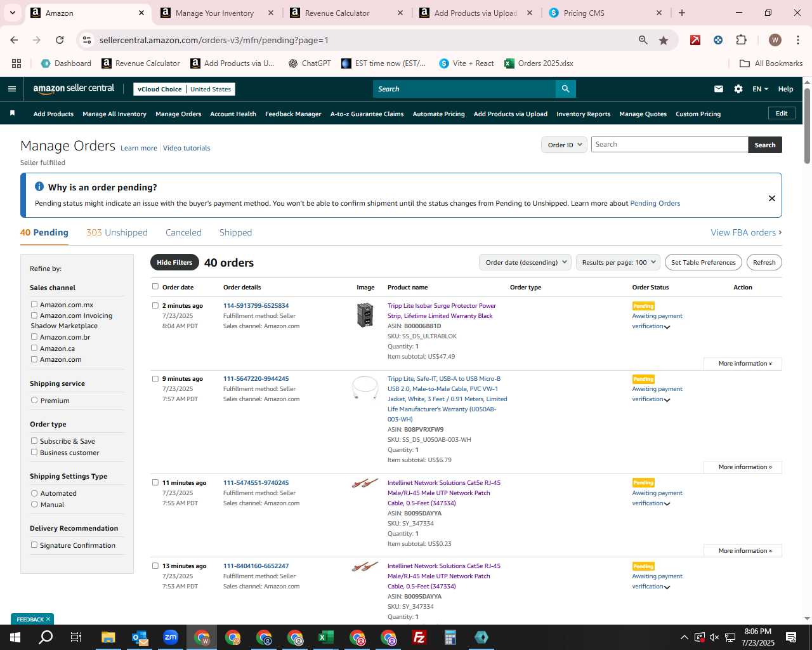The height and width of the screenshot is (650, 812).
Task: Select Premium shipping service radio
Action: point(34,400)
